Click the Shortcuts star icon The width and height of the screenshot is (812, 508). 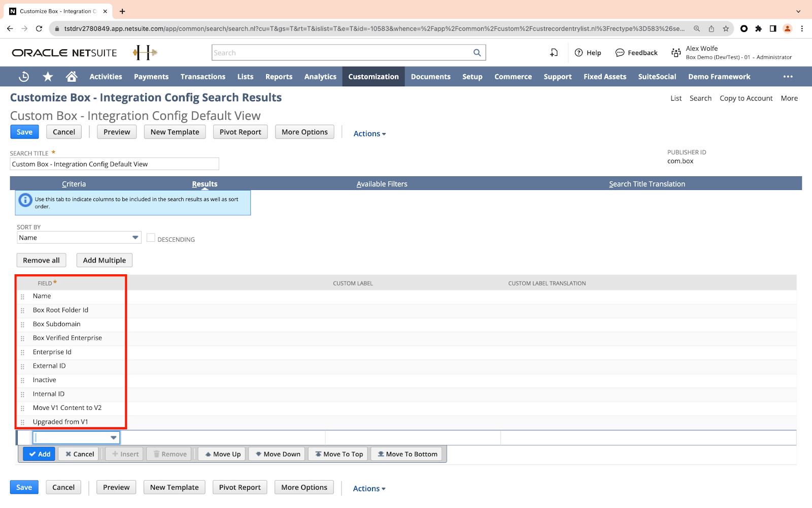pyautogui.click(x=48, y=77)
